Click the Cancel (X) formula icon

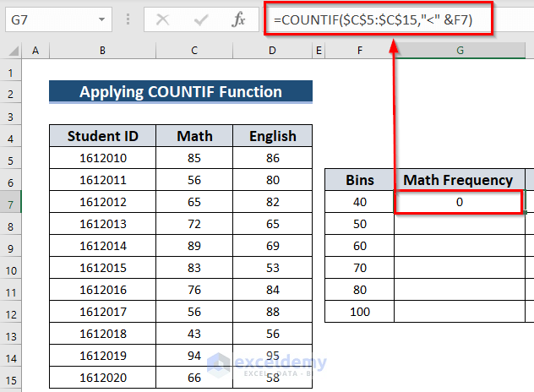(x=162, y=19)
